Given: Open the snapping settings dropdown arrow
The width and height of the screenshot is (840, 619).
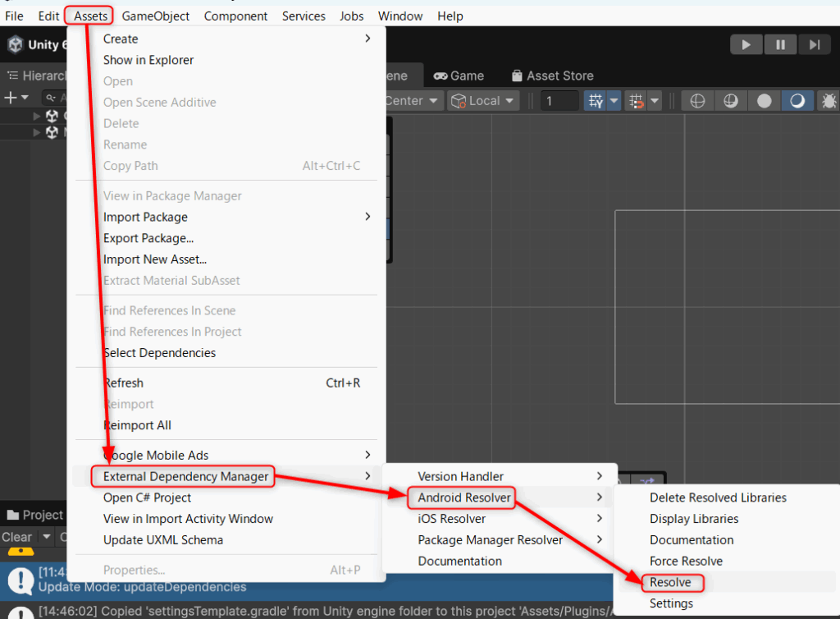Looking at the screenshot, I should (655, 101).
